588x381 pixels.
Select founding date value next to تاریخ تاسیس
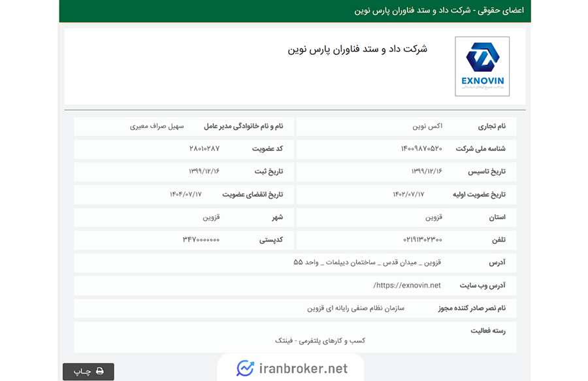427,171
